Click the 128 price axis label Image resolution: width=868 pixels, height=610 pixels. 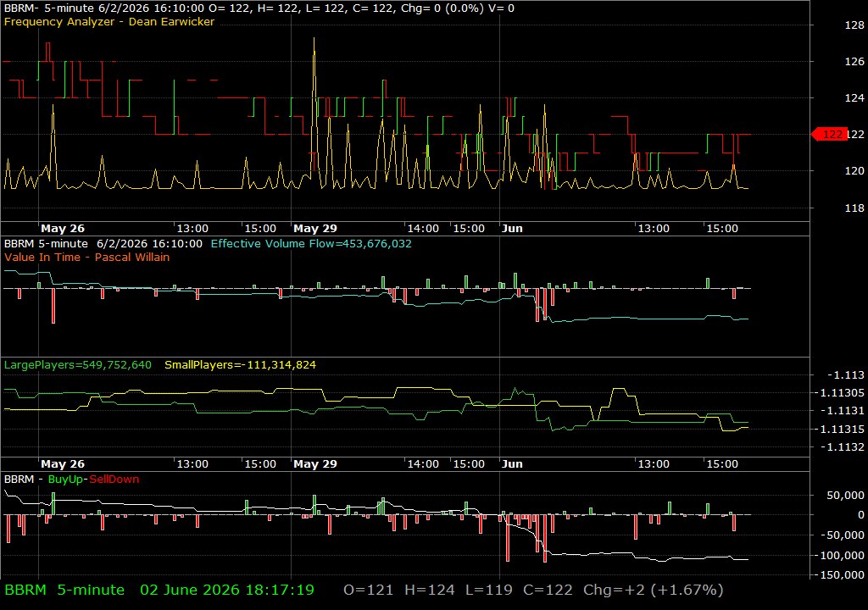(854, 25)
